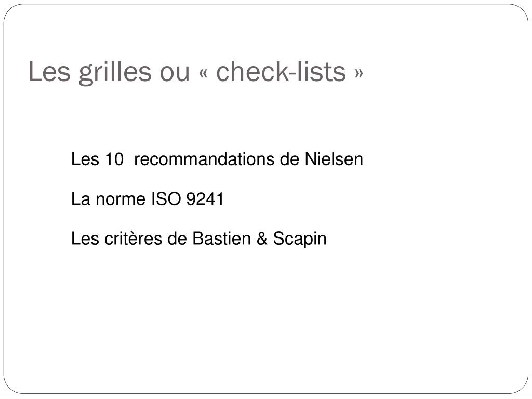This screenshot has height=399, width=532.
Task: Click the ampersand between Bastien and Scapin
Action: pos(262,238)
